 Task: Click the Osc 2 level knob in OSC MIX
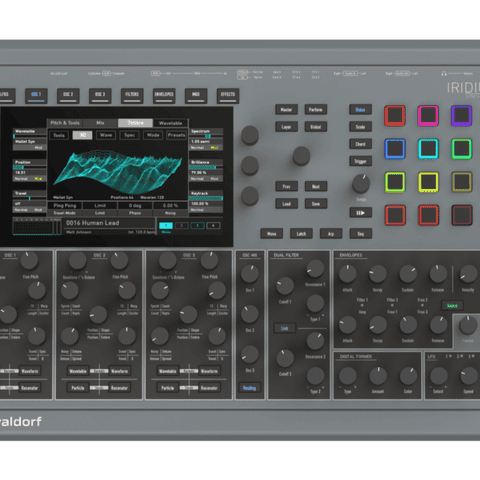[x=250, y=314]
